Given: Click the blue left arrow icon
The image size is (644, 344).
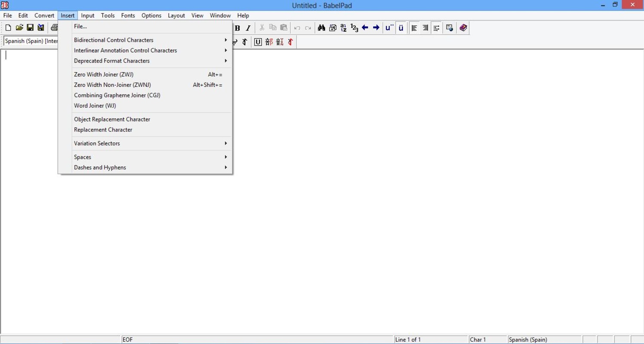Looking at the screenshot, I should pyautogui.click(x=365, y=28).
